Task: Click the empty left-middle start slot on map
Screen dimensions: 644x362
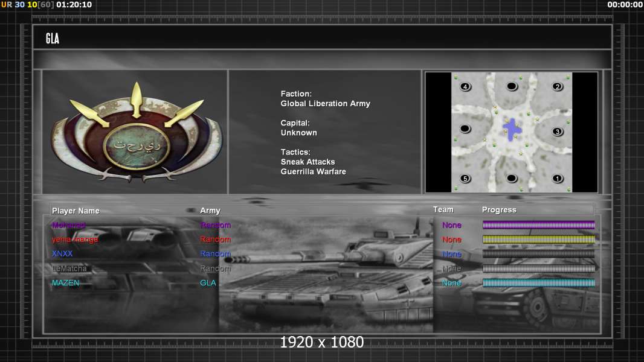Action: coord(465,129)
